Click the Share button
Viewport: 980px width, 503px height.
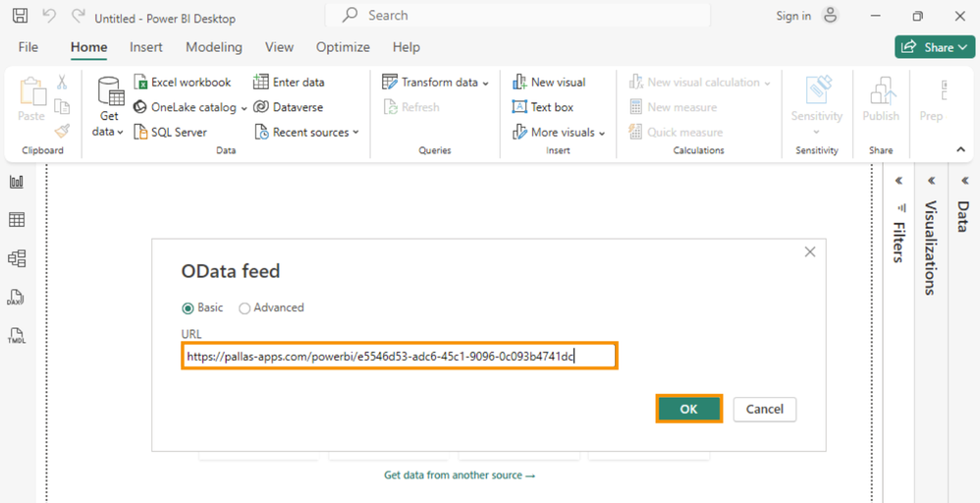point(935,47)
